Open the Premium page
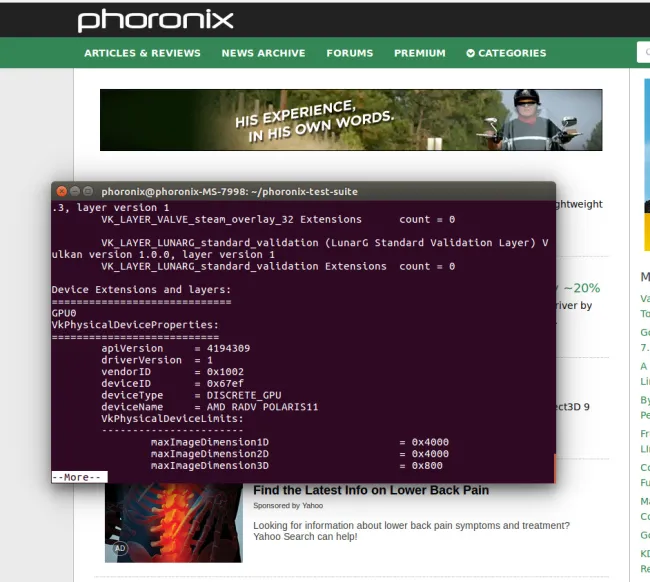The image size is (650, 582). (x=419, y=53)
